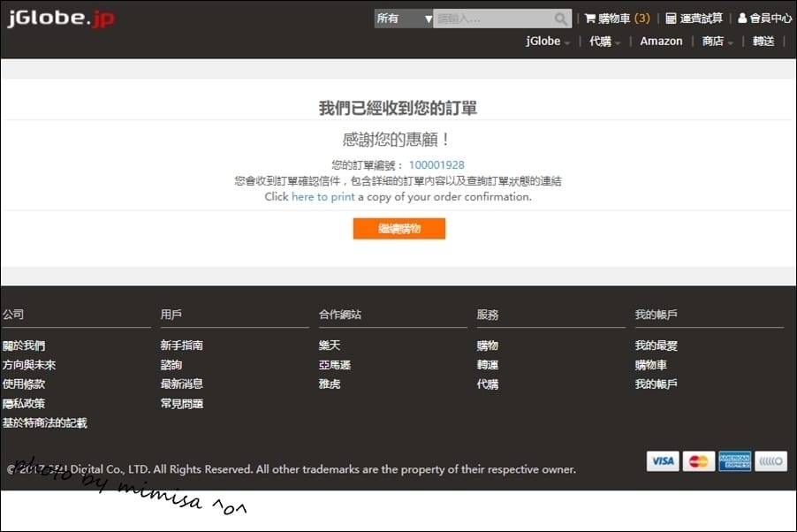
Task: Click the orange 繼續購物 button
Action: point(398,228)
